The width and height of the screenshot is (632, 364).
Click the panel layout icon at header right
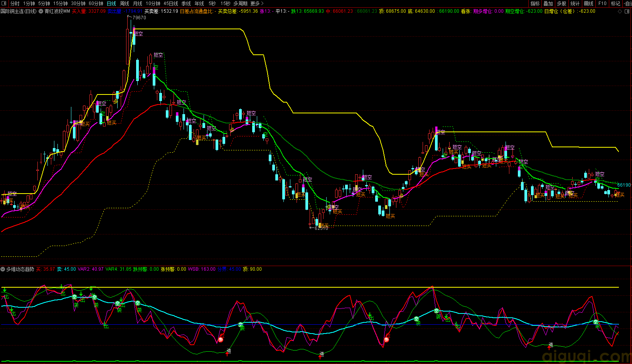pos(627,11)
